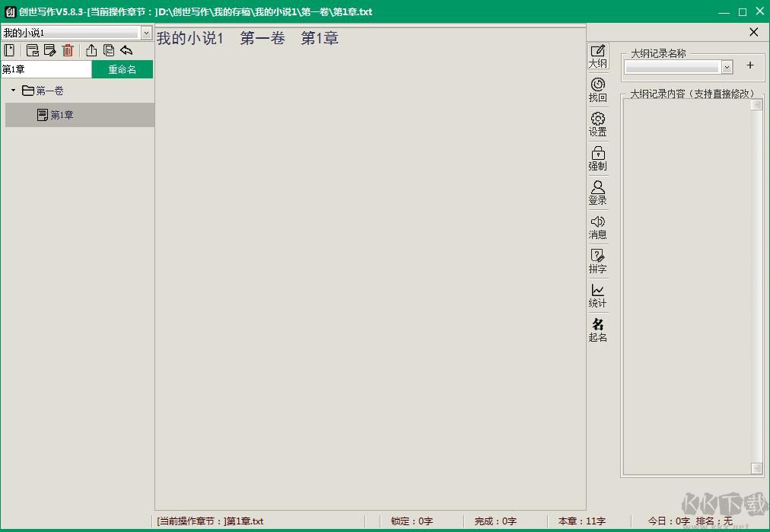770x532 pixels.
Task: Open the 大纲 outline panel
Action: pyautogui.click(x=598, y=56)
